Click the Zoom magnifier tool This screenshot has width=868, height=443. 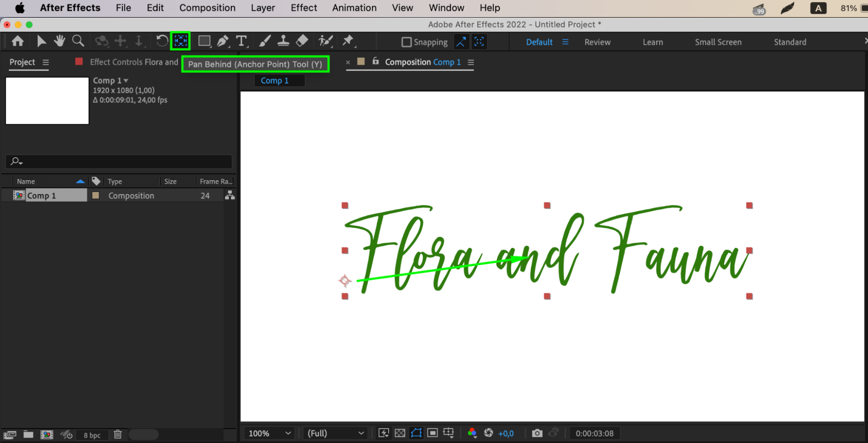[78, 41]
